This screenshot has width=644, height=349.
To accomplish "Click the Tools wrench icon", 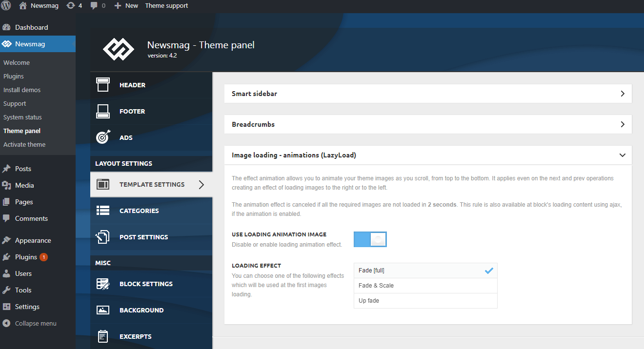I will (x=6, y=290).
